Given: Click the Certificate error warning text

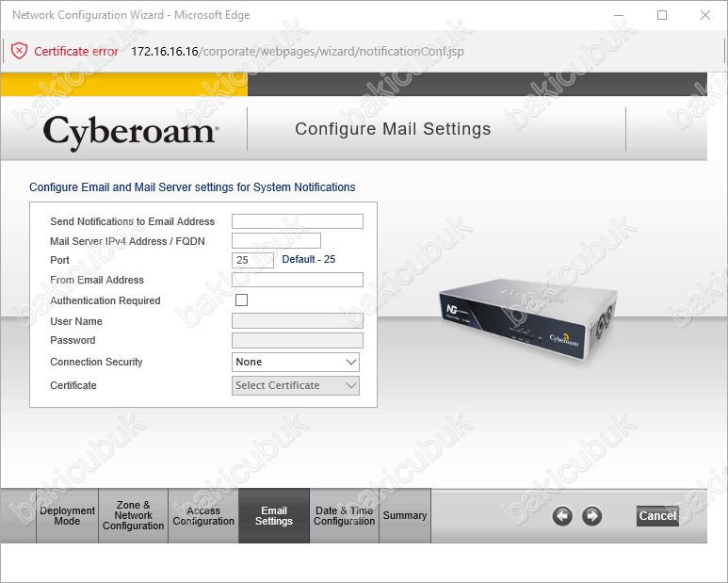Looking at the screenshot, I should (x=76, y=51).
